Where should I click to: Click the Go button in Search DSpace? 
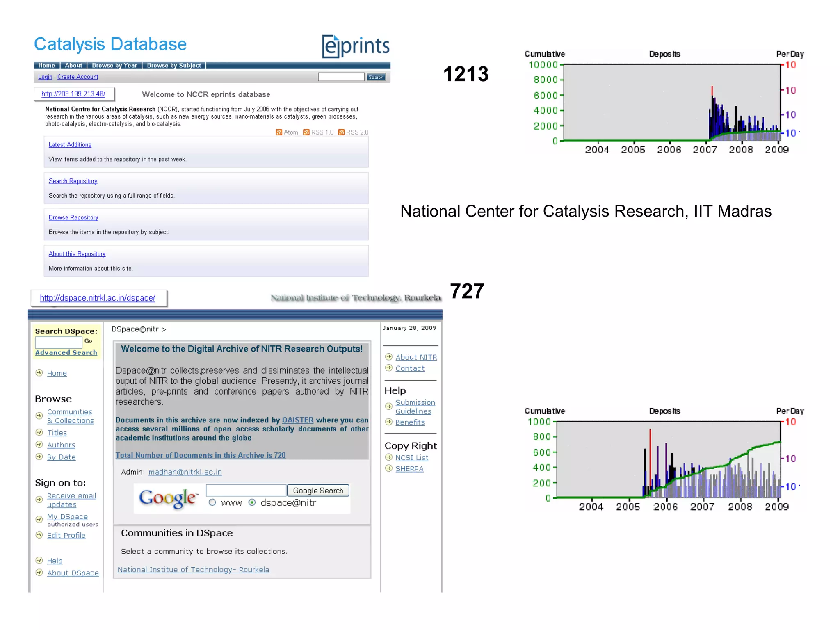(x=88, y=341)
